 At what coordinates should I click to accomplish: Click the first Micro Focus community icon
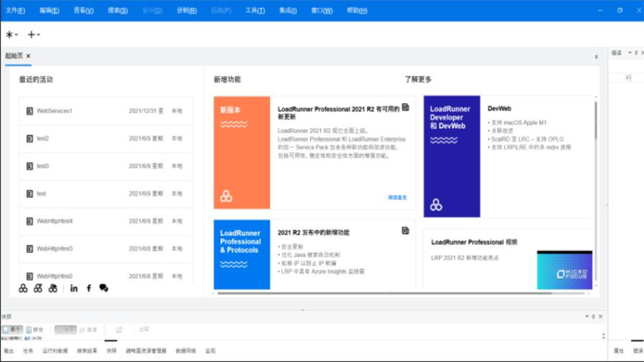[23, 289]
